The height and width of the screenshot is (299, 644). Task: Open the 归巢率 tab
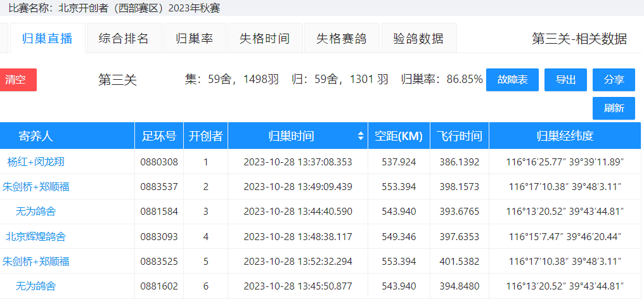(x=194, y=39)
